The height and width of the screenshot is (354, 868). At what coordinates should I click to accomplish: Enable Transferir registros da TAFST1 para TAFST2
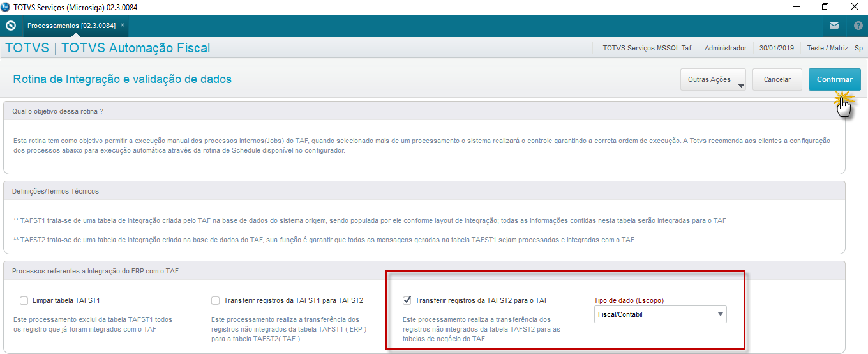[216, 300]
